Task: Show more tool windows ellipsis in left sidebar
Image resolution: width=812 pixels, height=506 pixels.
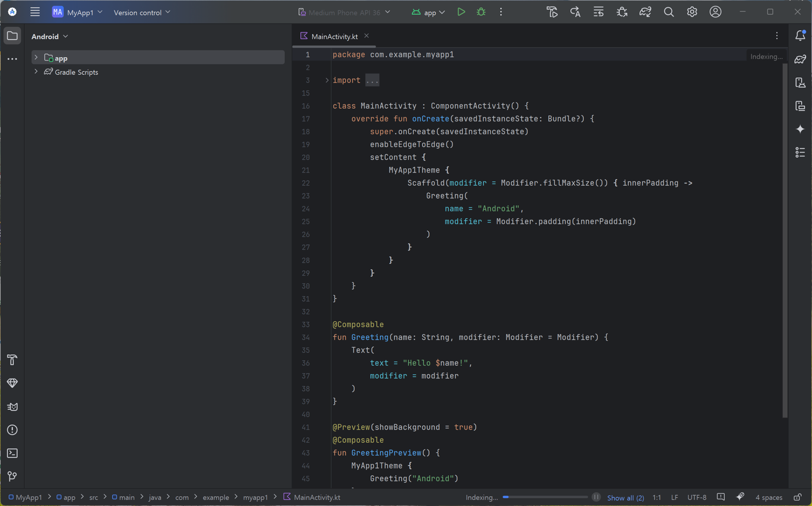Action: point(12,59)
